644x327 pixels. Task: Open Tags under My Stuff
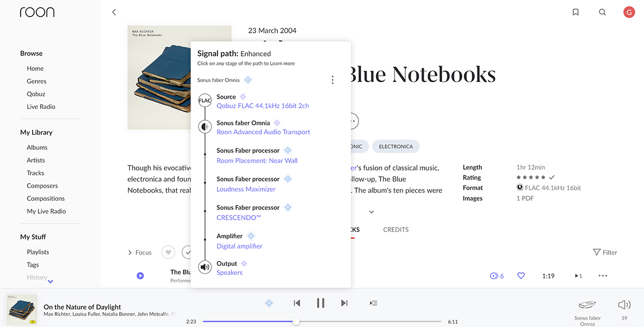click(33, 265)
